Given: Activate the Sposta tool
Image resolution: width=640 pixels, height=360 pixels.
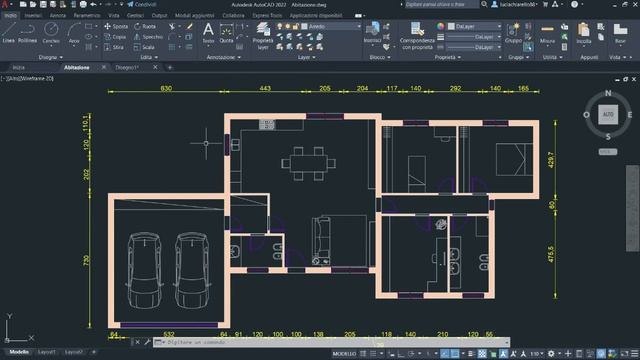Looking at the screenshot, I should coord(116,26).
